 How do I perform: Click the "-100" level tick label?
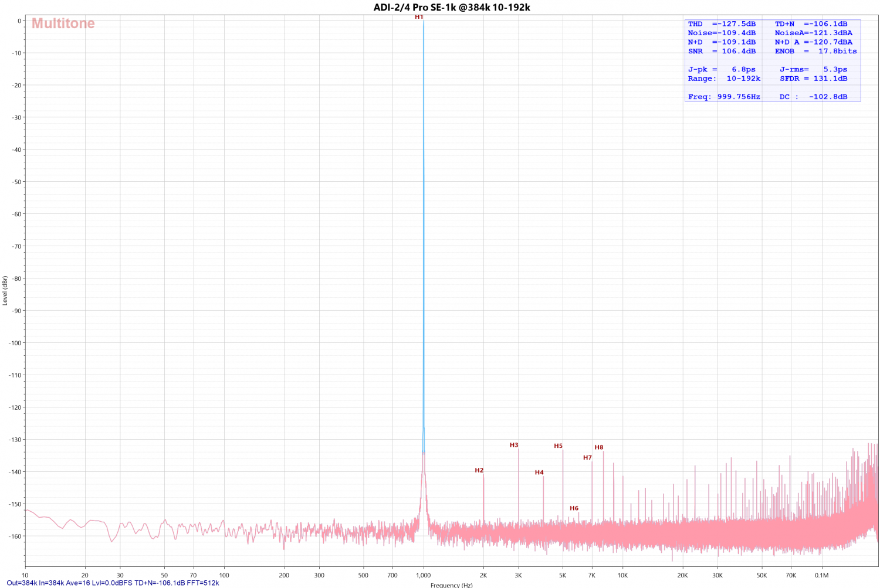point(15,343)
